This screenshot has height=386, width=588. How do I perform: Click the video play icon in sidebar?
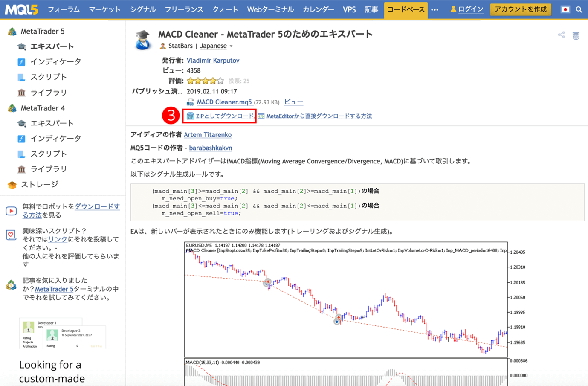pyautogui.click(x=11, y=211)
